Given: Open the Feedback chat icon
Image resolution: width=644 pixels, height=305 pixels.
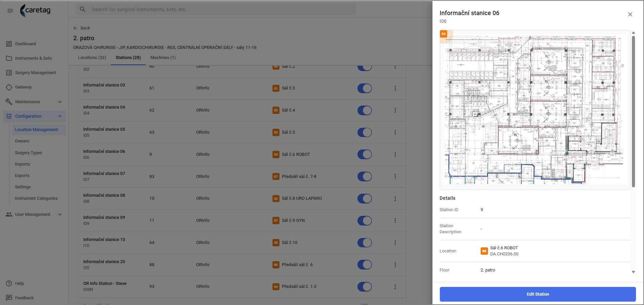Looking at the screenshot, I should tap(9, 298).
